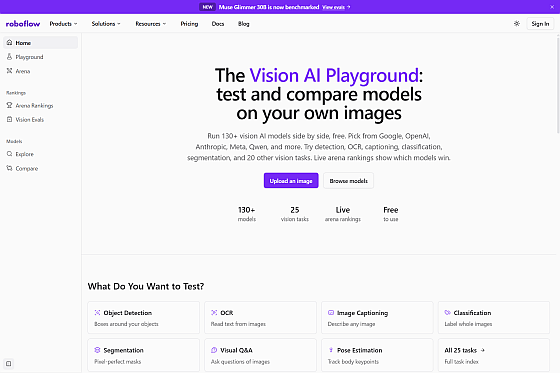Click Upload an image button
The image size is (560, 373).
291,181
